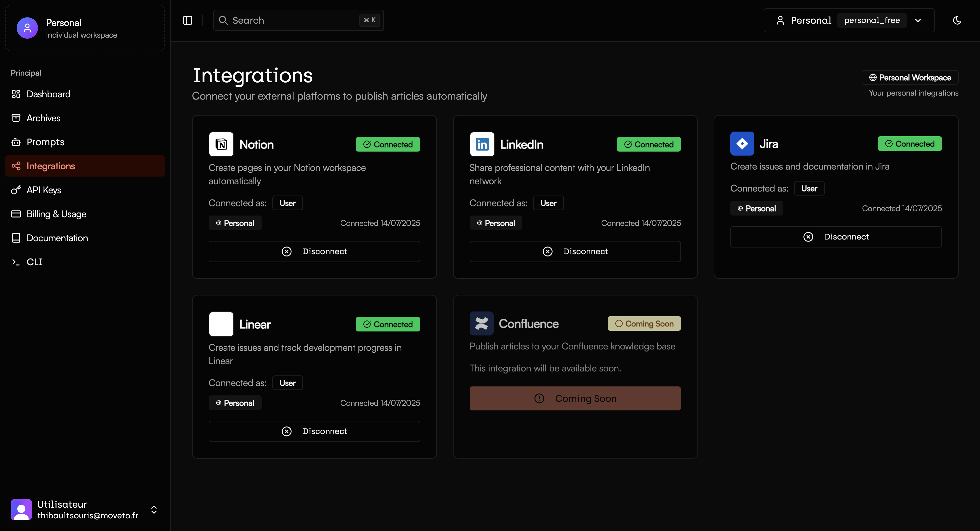This screenshot has height=531, width=980.
Task: Click the Search input field
Action: click(298, 20)
